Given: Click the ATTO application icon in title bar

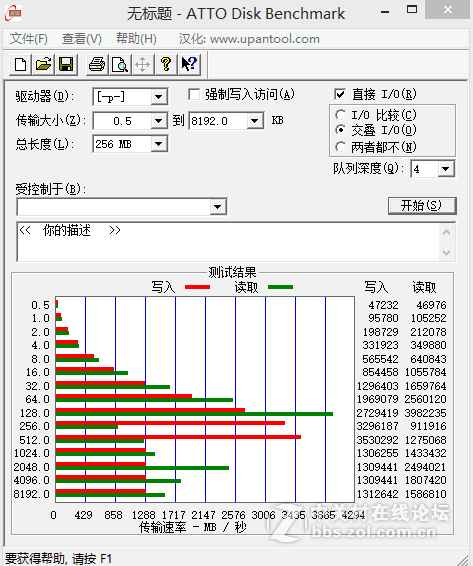Looking at the screenshot, I should pyautogui.click(x=13, y=13).
